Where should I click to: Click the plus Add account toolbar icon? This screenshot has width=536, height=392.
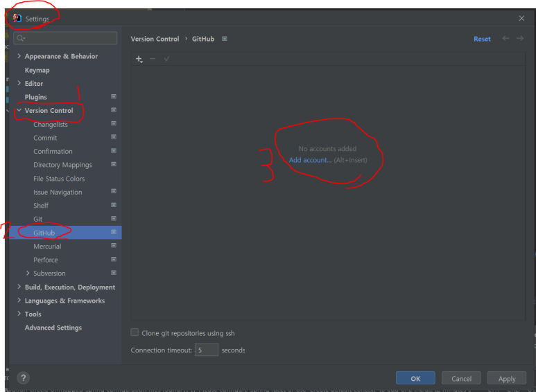[x=139, y=59]
